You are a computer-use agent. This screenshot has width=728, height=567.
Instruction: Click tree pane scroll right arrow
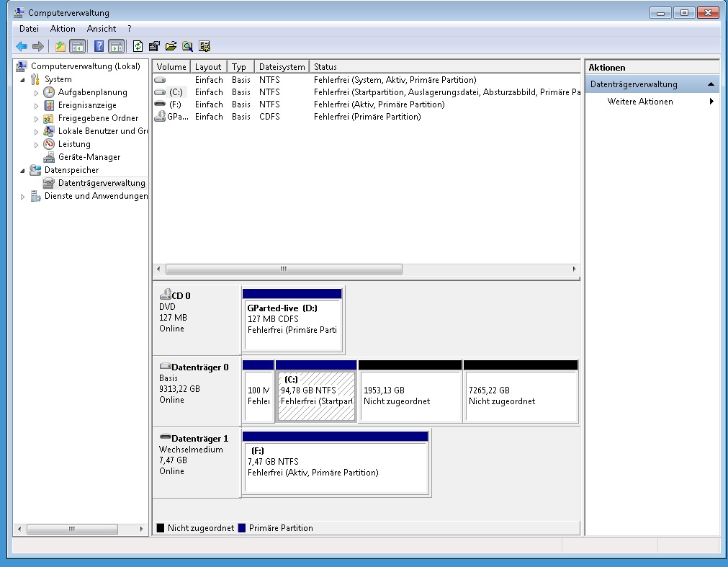141,529
